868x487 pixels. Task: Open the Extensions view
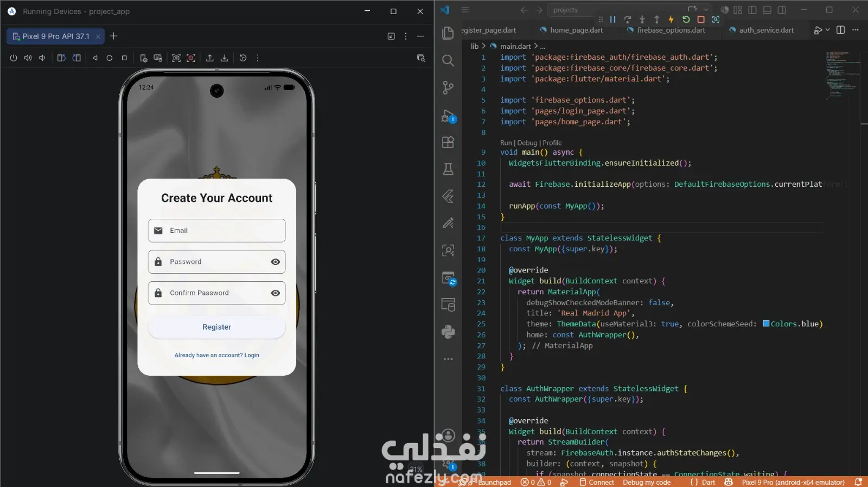pyautogui.click(x=448, y=142)
